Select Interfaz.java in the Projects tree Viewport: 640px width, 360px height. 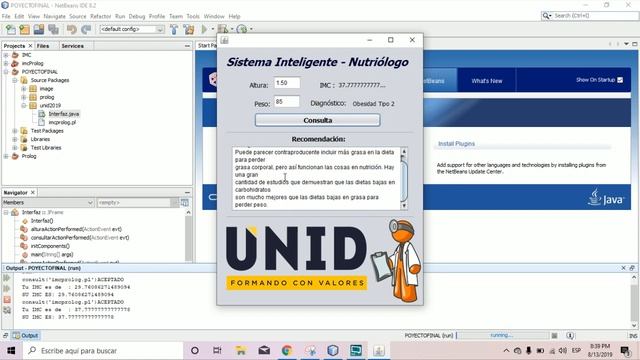click(63, 114)
